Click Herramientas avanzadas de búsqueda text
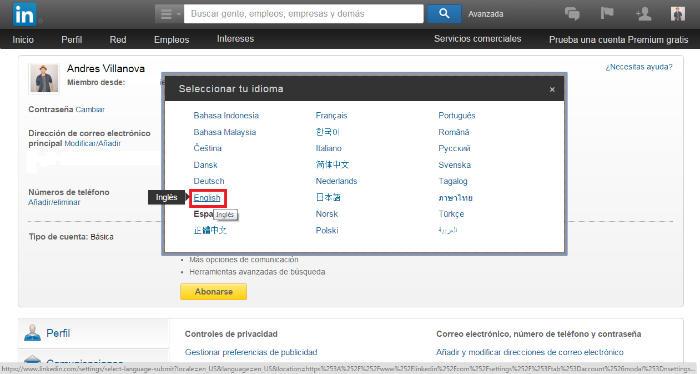Image resolution: width=700 pixels, height=374 pixels. [257, 272]
